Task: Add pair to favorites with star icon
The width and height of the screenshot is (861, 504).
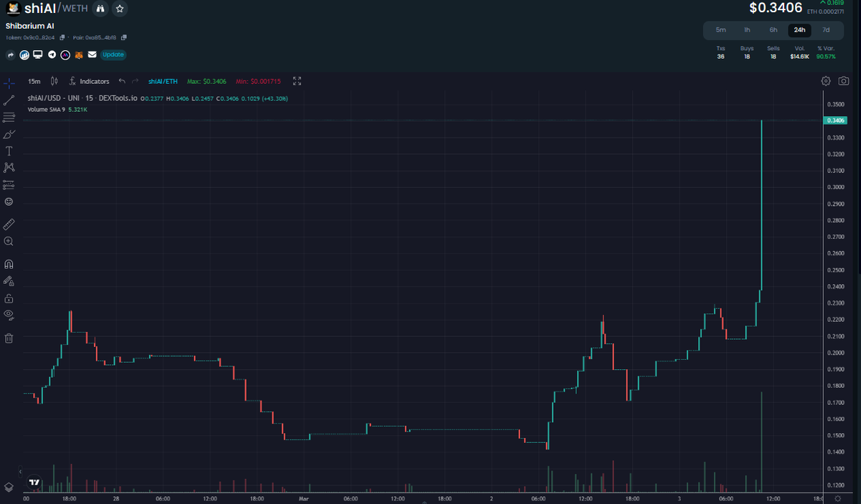Action: pos(120,9)
